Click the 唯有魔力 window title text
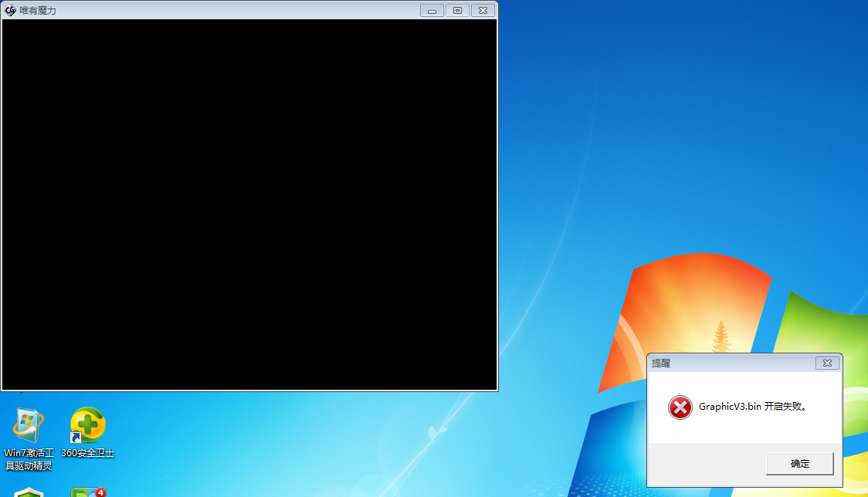 (x=38, y=11)
